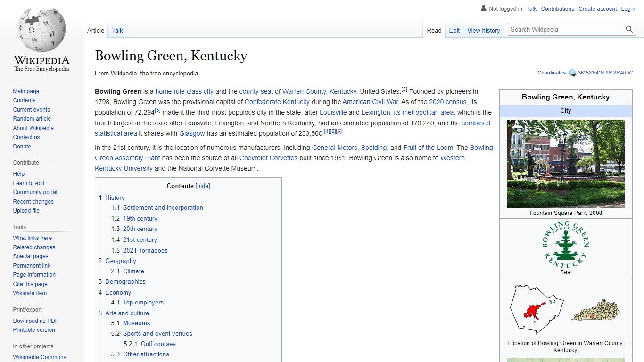Open Learn to edit link
The image size is (644, 362).
coord(29,183)
